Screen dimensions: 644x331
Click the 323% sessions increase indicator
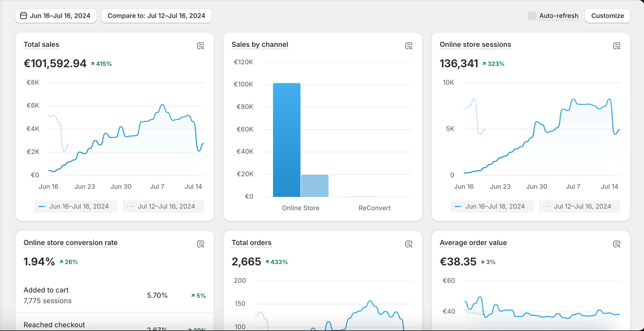[493, 64]
